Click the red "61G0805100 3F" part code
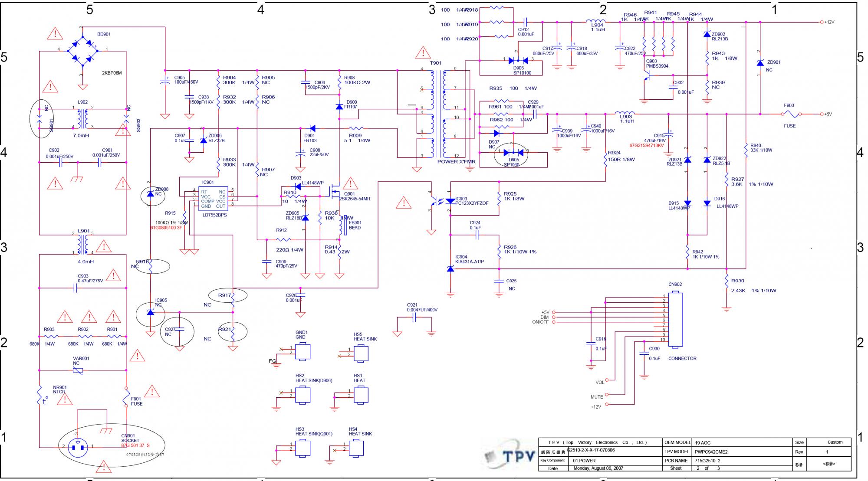 click(166, 227)
